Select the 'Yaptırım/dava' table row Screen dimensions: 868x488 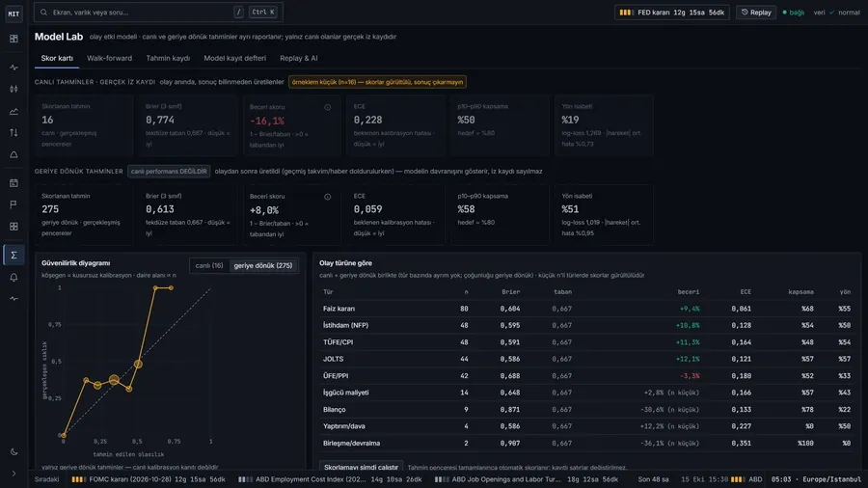point(586,426)
